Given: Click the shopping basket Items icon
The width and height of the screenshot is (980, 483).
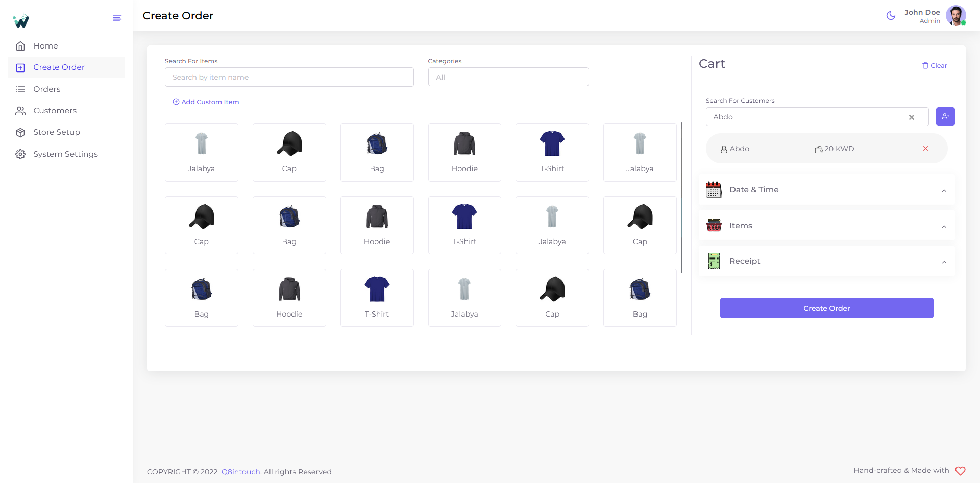Looking at the screenshot, I should click(x=714, y=226).
